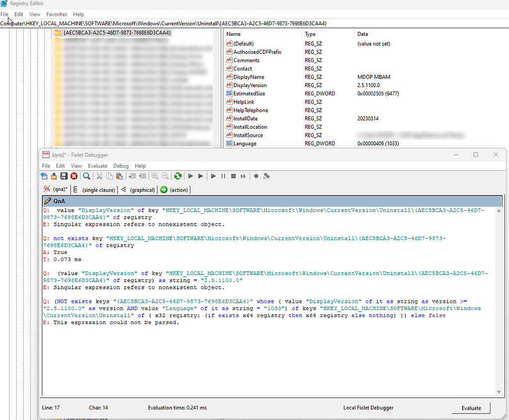Click the step-forward double-arrow icon

pyautogui.click(x=243, y=176)
